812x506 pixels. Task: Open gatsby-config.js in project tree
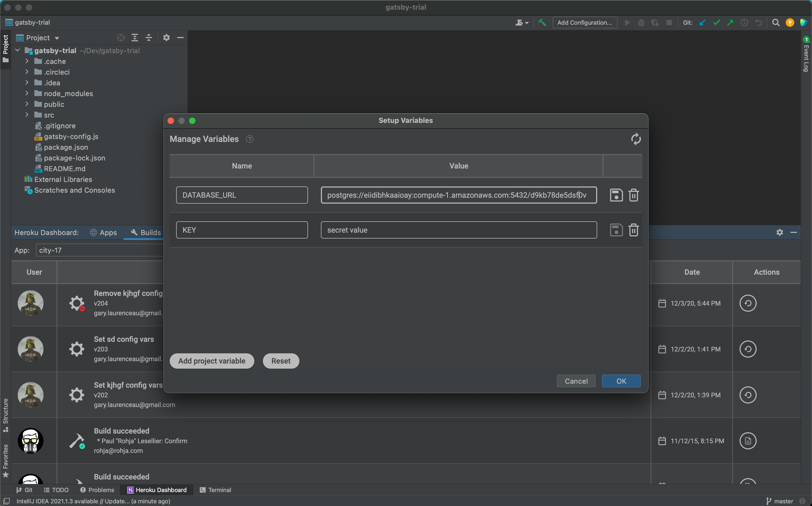[x=71, y=137]
